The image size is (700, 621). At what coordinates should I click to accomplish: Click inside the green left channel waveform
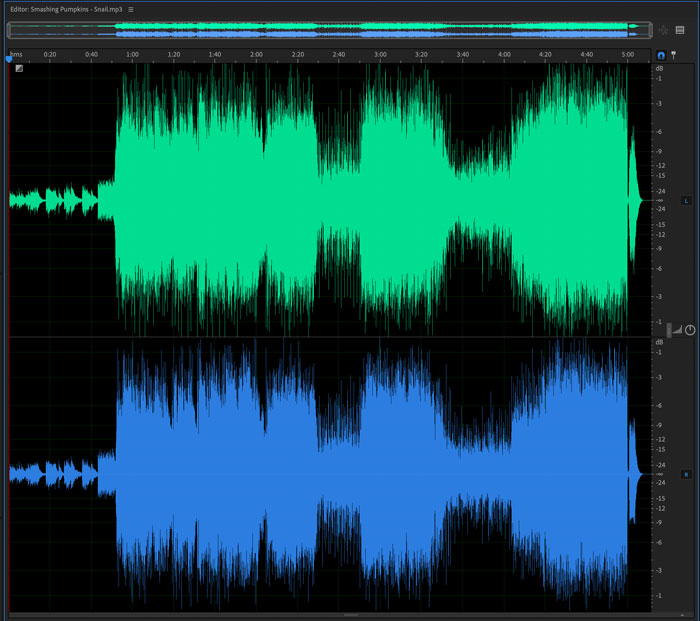pyautogui.click(x=329, y=200)
